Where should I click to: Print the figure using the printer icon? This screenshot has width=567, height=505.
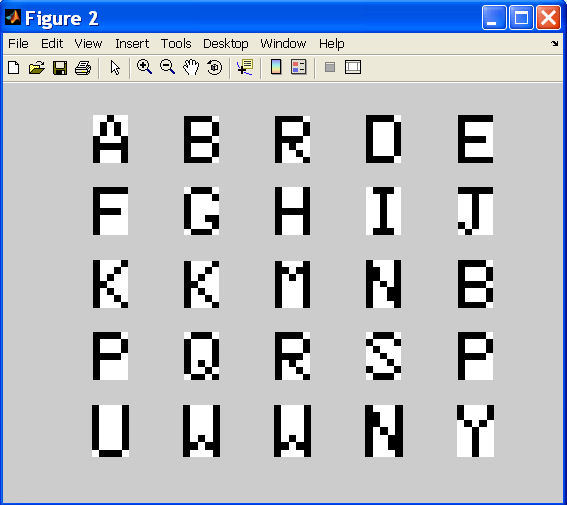pos(83,68)
